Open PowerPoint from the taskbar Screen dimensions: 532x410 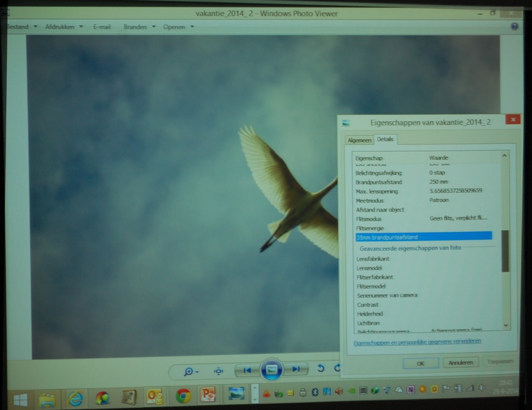tap(207, 395)
